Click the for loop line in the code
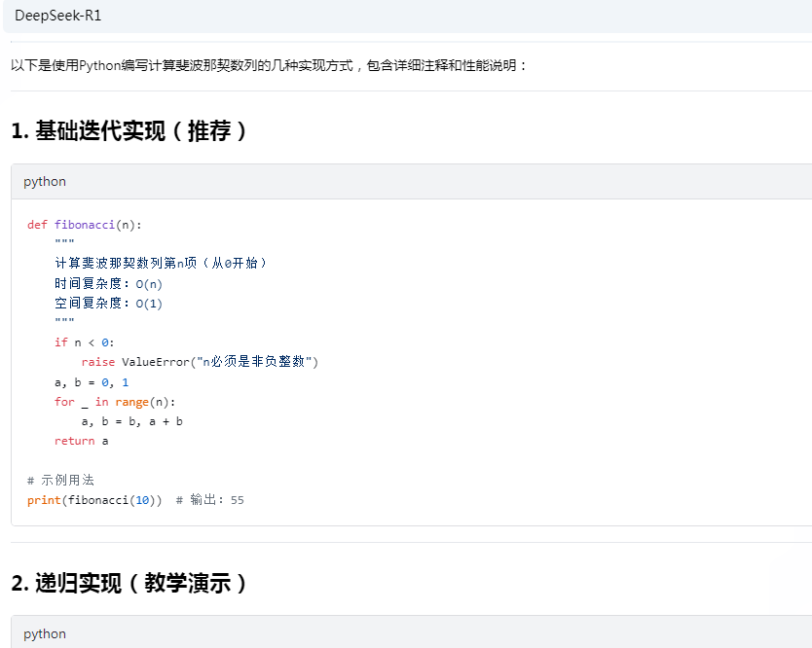812x648 pixels. tap(102, 401)
